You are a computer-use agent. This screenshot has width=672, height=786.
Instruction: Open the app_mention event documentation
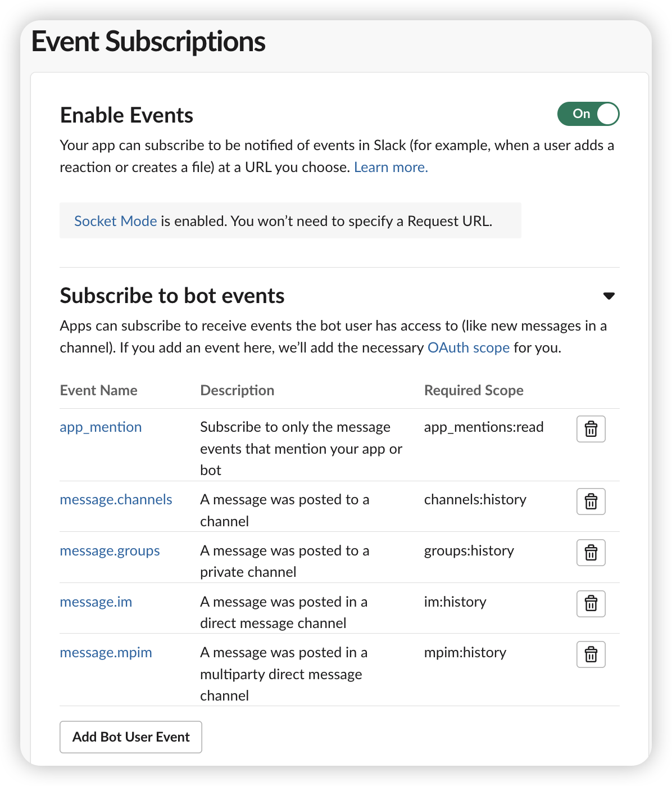click(x=101, y=427)
